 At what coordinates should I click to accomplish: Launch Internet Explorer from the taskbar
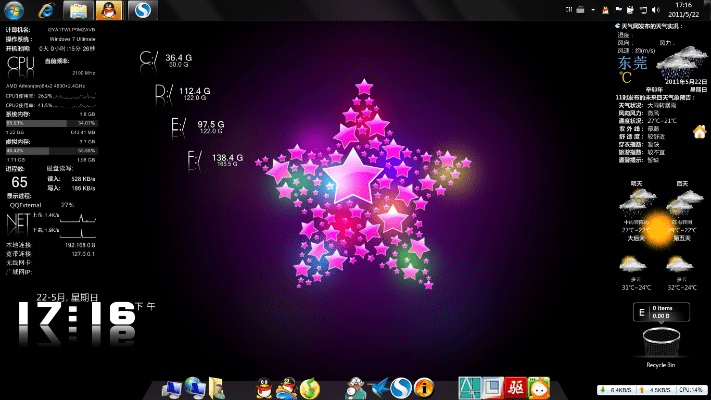(46, 10)
